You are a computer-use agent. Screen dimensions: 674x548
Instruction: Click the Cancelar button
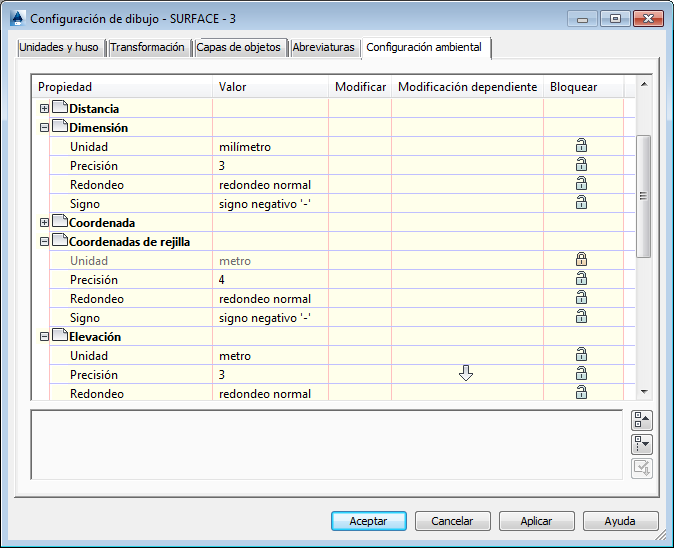click(x=453, y=521)
